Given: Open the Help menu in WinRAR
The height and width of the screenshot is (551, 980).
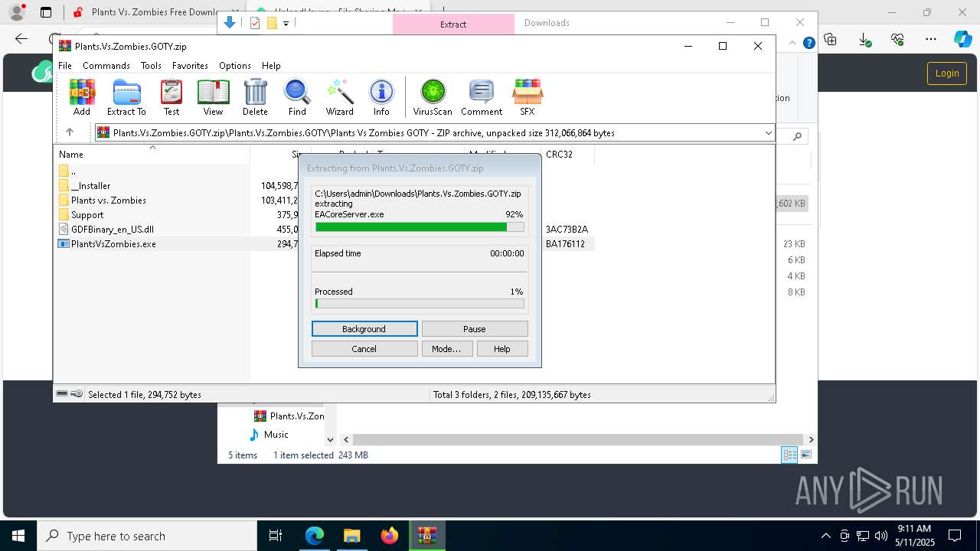Looking at the screenshot, I should click(271, 66).
